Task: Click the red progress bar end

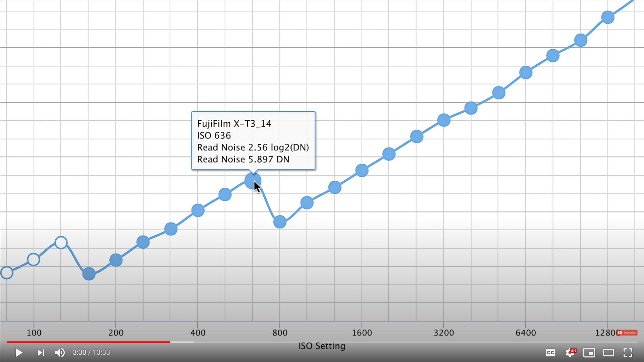Action: (x=170, y=342)
